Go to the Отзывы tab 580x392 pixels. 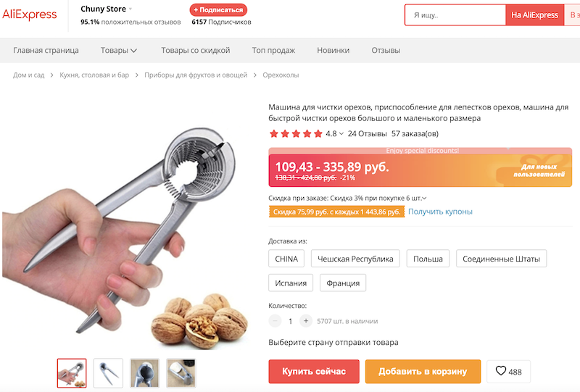(x=386, y=50)
